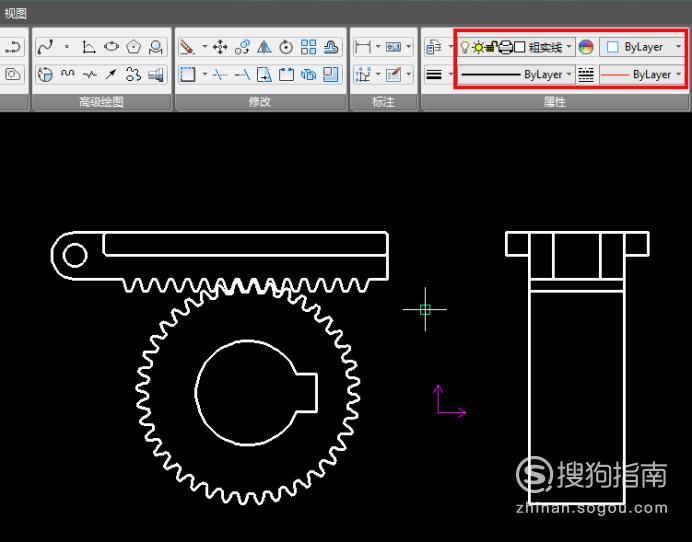The width and height of the screenshot is (692, 542).
Task: Open the color wheel picker
Action: pyautogui.click(x=586, y=47)
